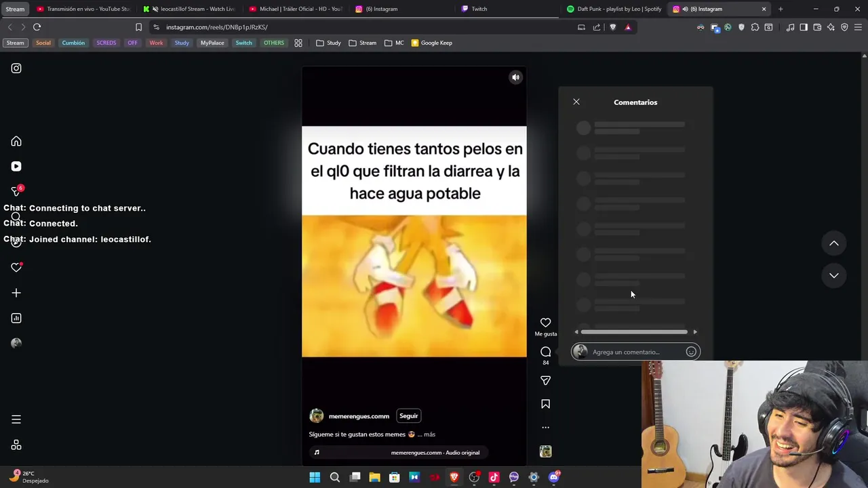Viewport: 868px width, 488px height.
Task: Open the Brave Wallet icon
Action: point(817,27)
